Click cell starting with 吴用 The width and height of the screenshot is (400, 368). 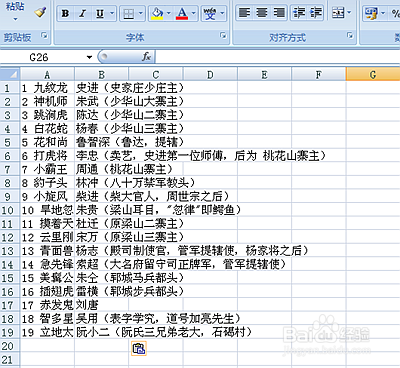101,319
